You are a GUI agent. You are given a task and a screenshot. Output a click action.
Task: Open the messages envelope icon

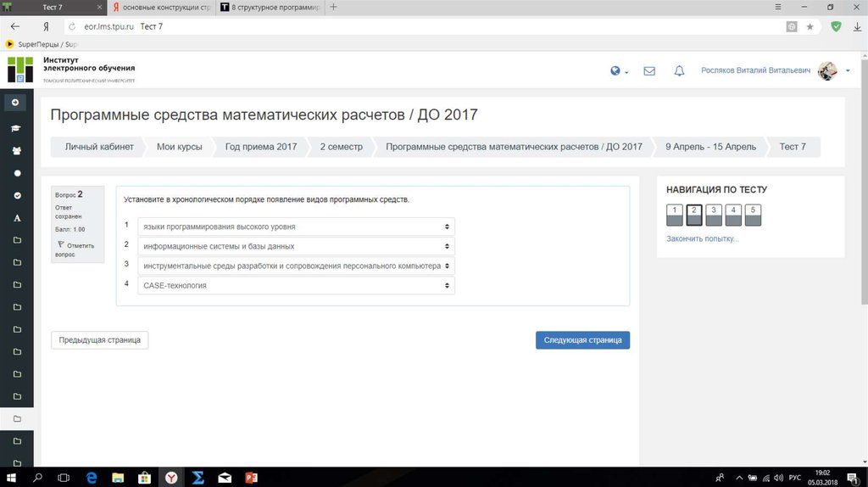(x=649, y=71)
